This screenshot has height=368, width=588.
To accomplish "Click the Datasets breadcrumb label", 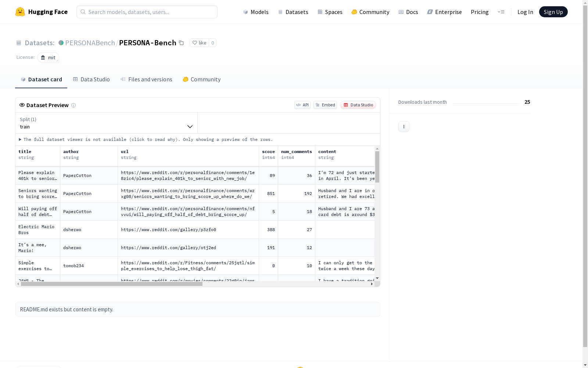I will pyautogui.click(x=40, y=43).
